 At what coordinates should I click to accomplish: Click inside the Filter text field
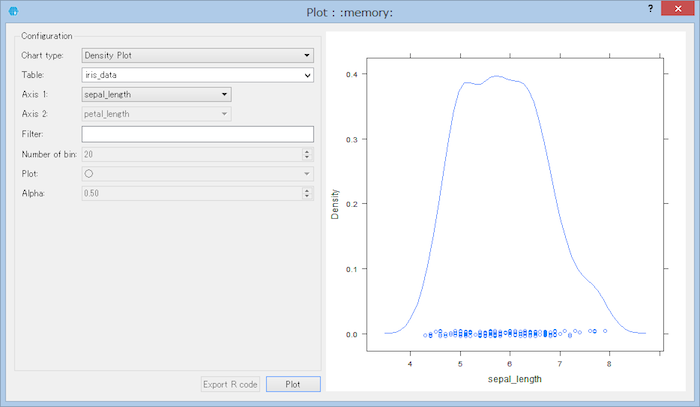point(197,134)
